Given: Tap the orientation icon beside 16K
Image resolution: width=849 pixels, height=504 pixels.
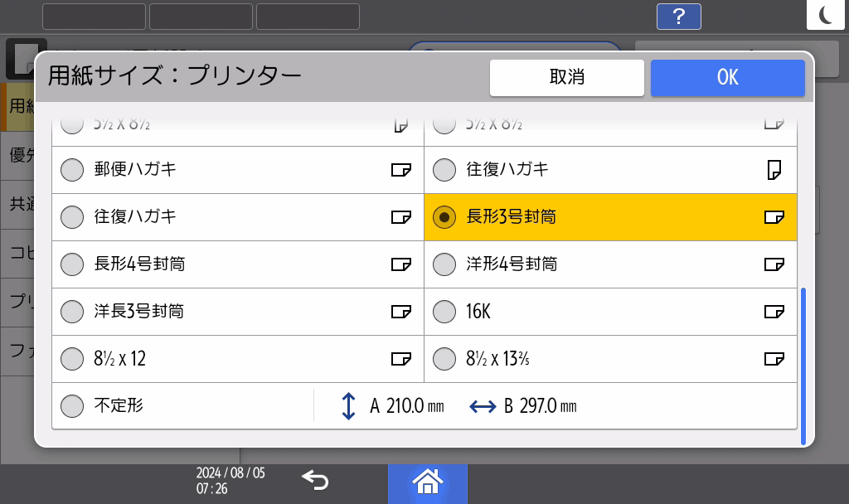Looking at the screenshot, I should coord(773,312).
